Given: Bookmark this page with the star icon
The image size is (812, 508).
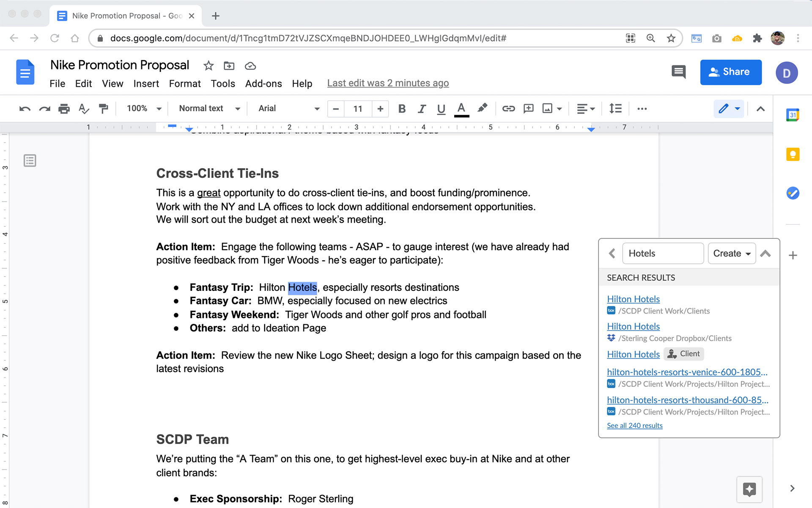Looking at the screenshot, I should [x=671, y=38].
